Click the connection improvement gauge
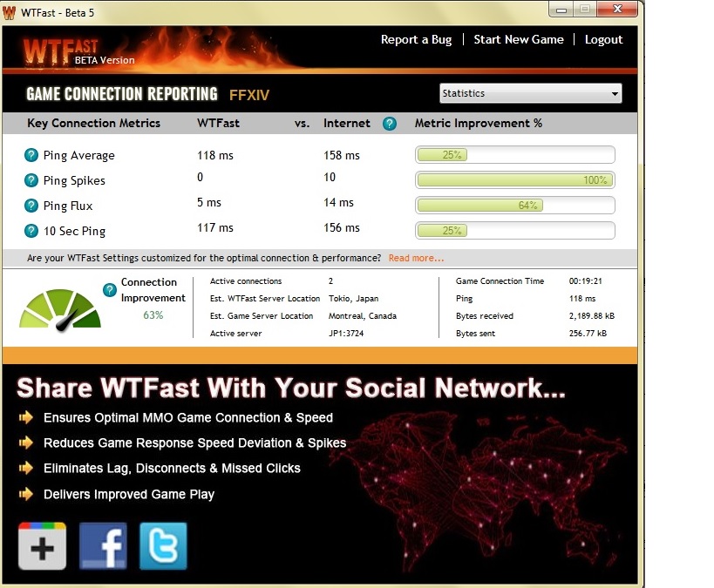The height and width of the screenshot is (588, 714). 60,310
